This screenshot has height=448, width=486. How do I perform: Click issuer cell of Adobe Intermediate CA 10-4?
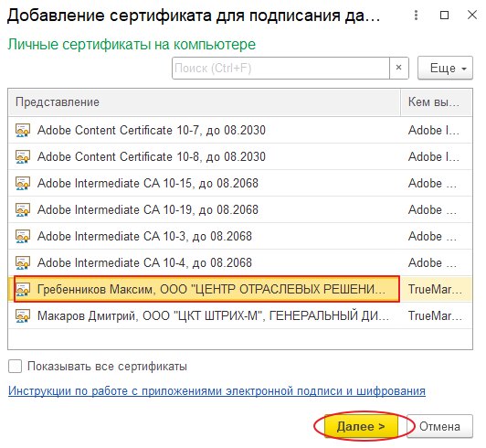(x=436, y=262)
